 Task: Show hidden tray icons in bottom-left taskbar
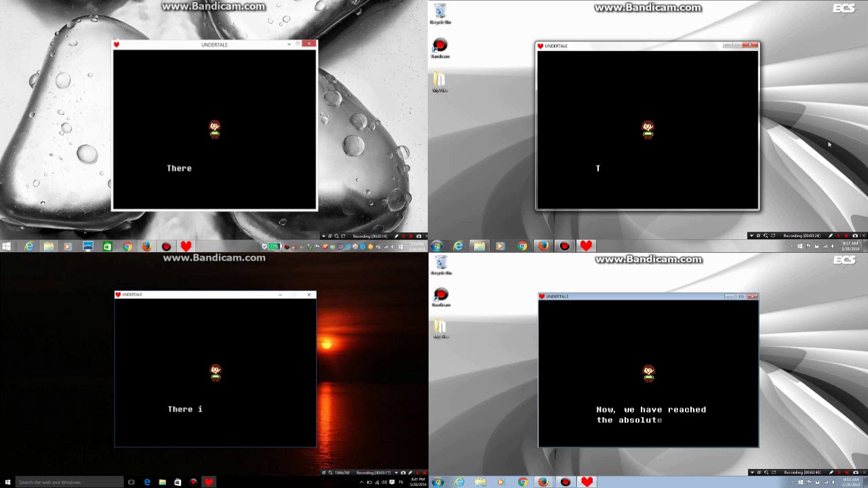361,483
